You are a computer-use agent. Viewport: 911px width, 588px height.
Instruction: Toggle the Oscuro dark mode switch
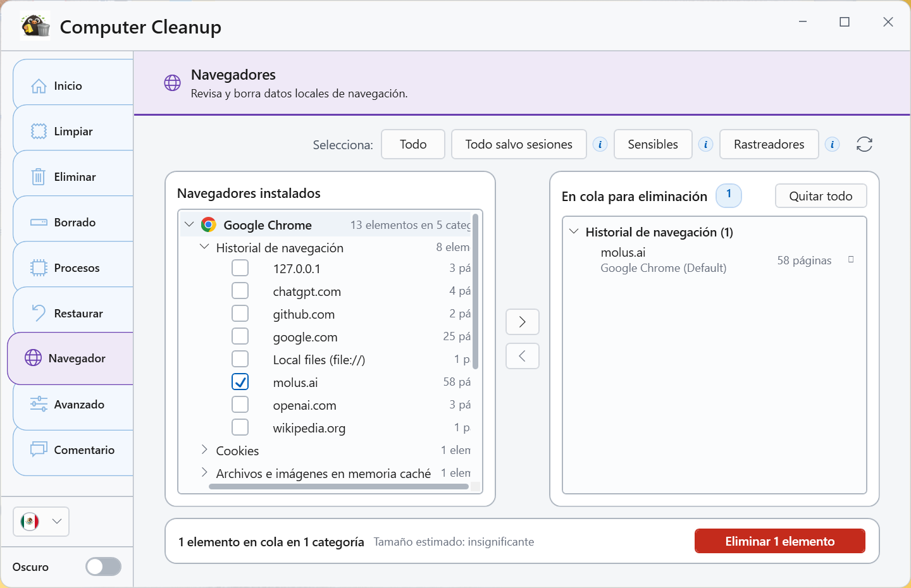(x=104, y=567)
